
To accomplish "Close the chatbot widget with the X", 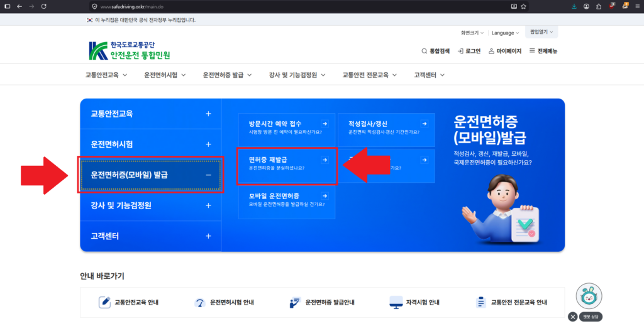I will (x=573, y=317).
